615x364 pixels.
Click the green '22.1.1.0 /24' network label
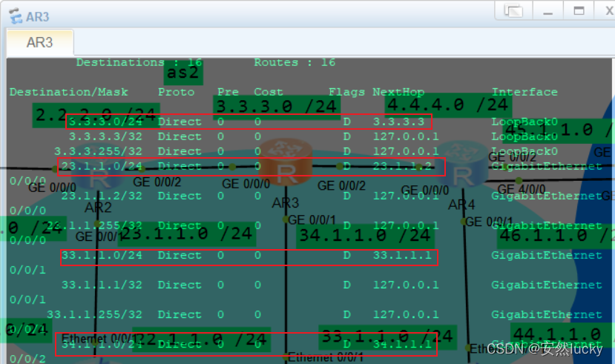click(201, 339)
